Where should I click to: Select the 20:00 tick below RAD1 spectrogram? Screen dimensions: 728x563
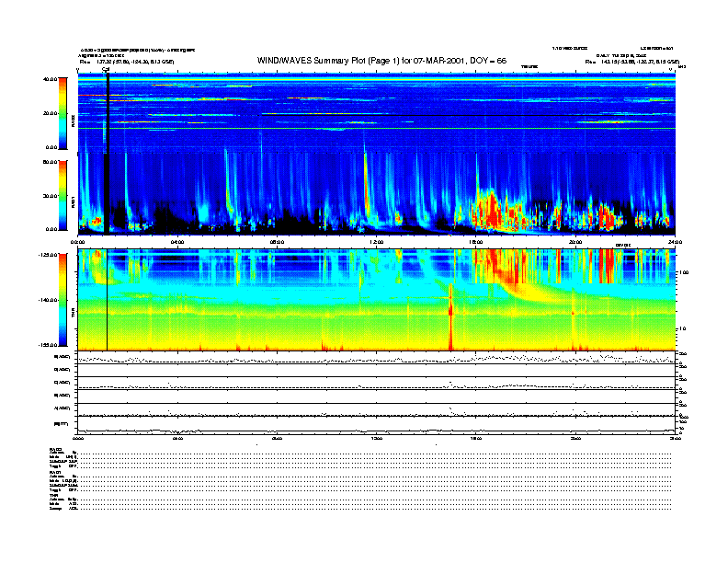[575, 242]
